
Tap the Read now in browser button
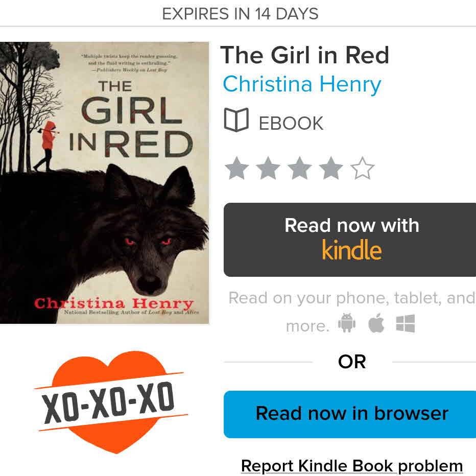(x=350, y=414)
